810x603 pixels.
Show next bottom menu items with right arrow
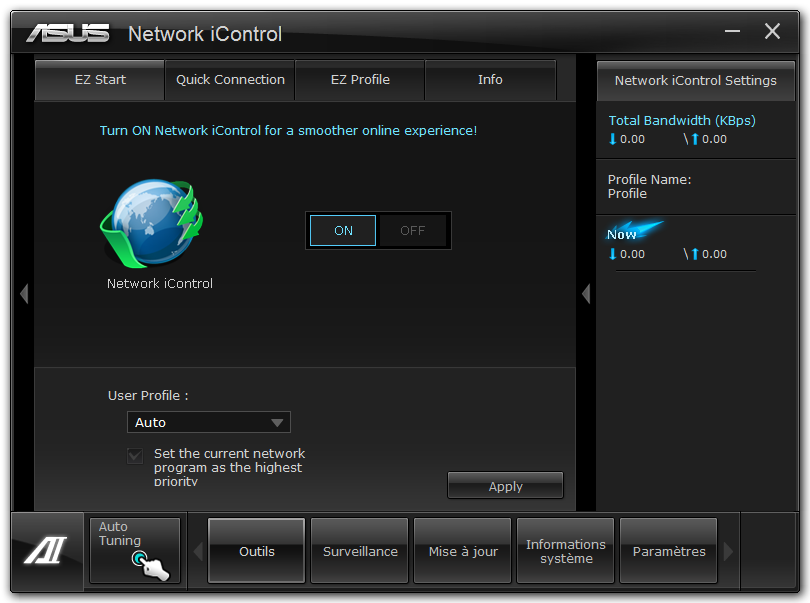point(728,551)
